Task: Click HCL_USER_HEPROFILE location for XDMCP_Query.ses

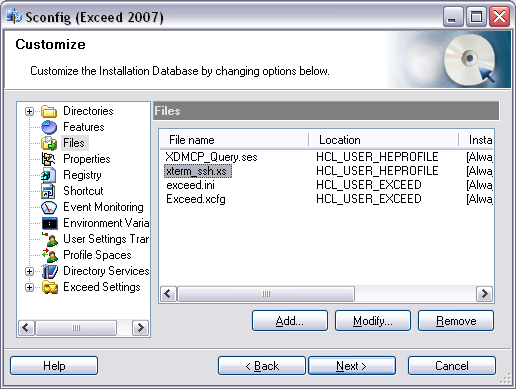Action: (377, 157)
